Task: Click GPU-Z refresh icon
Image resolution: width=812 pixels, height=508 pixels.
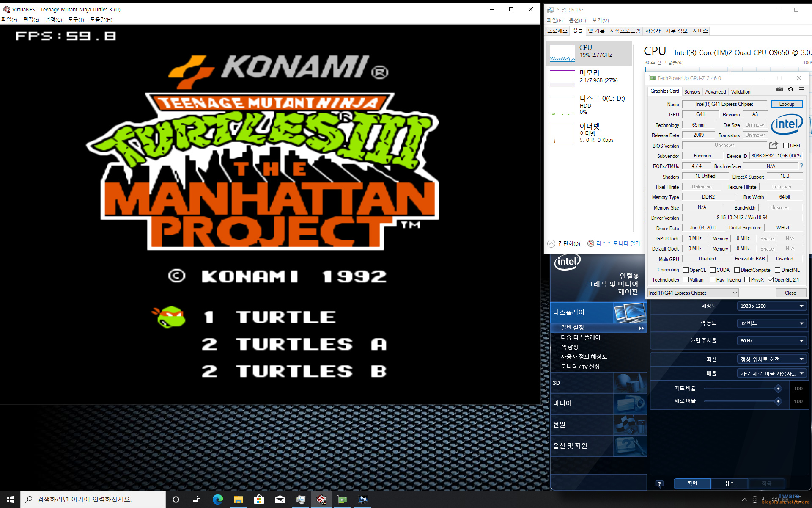Action: pyautogui.click(x=790, y=89)
